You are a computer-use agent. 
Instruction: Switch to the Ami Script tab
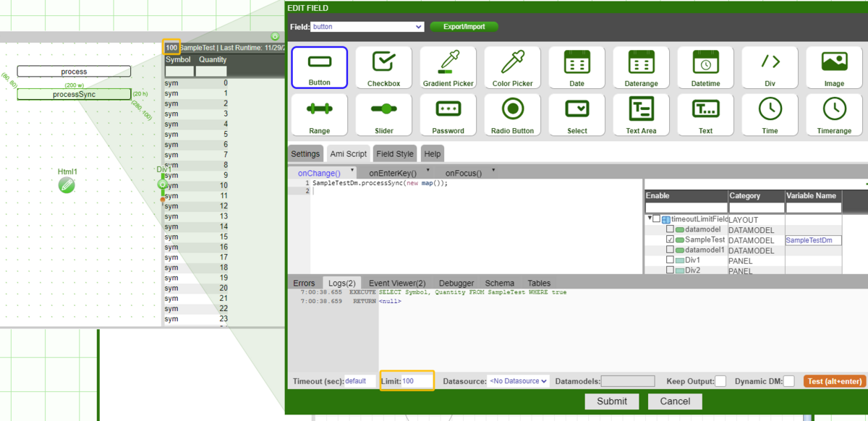[x=348, y=153]
